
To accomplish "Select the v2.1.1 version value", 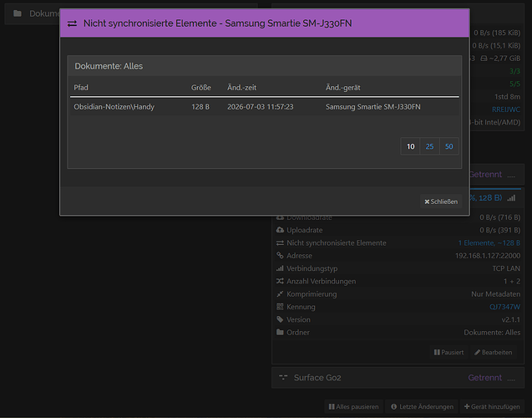I will pyautogui.click(x=510, y=319).
